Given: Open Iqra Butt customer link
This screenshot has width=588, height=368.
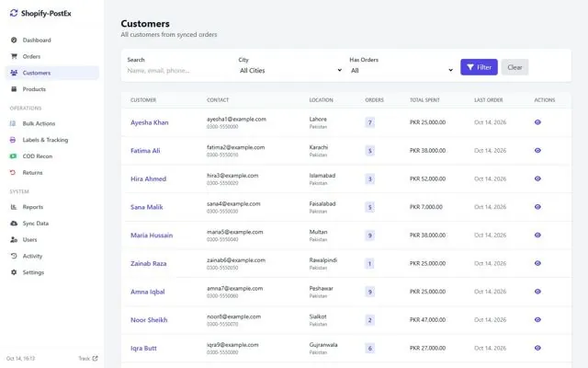Looking at the screenshot, I should [x=143, y=348].
